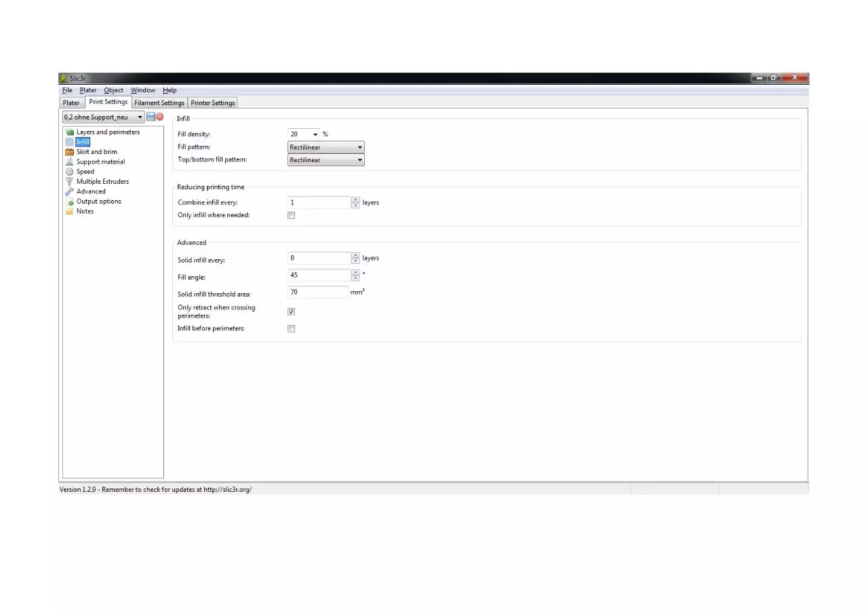Select Skirt and brim settings page
Viewport: 868px width, 614px height.
pos(96,152)
